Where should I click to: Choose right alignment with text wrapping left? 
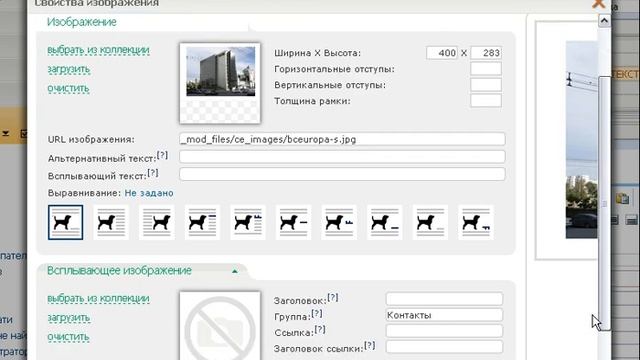[157, 222]
